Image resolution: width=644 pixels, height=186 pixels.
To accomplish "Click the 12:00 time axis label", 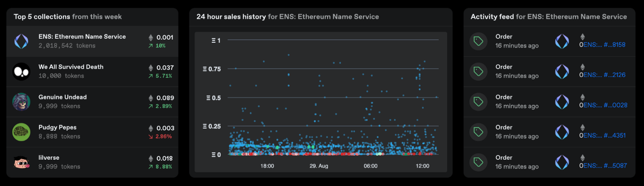I will [422, 166].
